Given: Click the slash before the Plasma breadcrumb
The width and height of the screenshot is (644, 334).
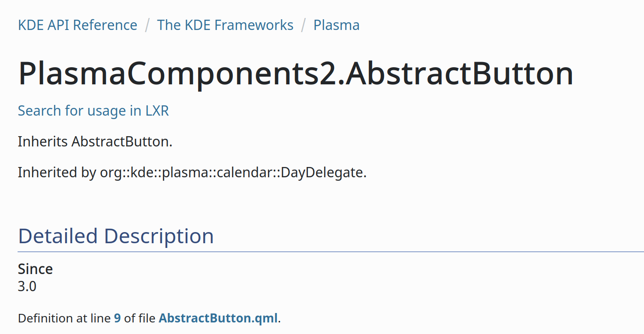Looking at the screenshot, I should (304, 25).
